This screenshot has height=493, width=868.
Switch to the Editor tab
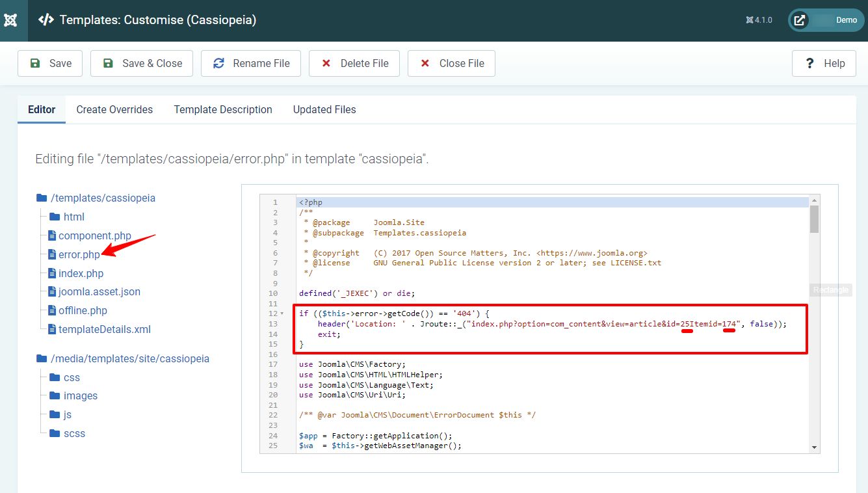tap(42, 109)
